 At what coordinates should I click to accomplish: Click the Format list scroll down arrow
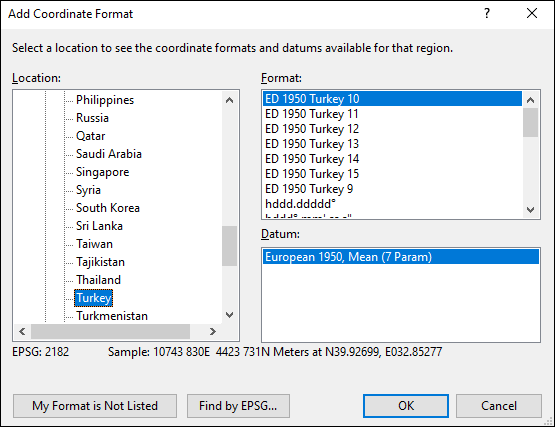click(x=530, y=210)
